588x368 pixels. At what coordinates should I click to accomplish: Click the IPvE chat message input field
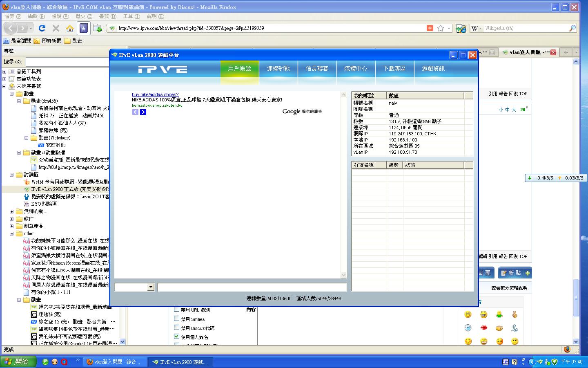coord(252,287)
